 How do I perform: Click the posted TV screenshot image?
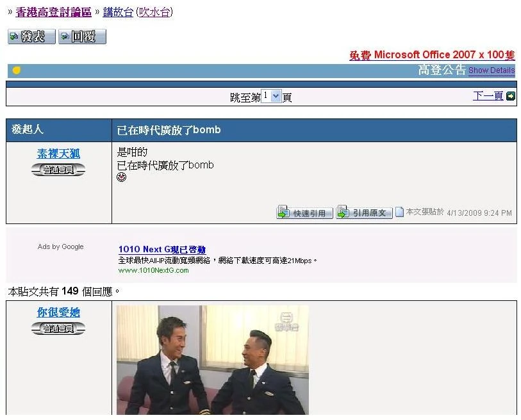click(x=213, y=360)
